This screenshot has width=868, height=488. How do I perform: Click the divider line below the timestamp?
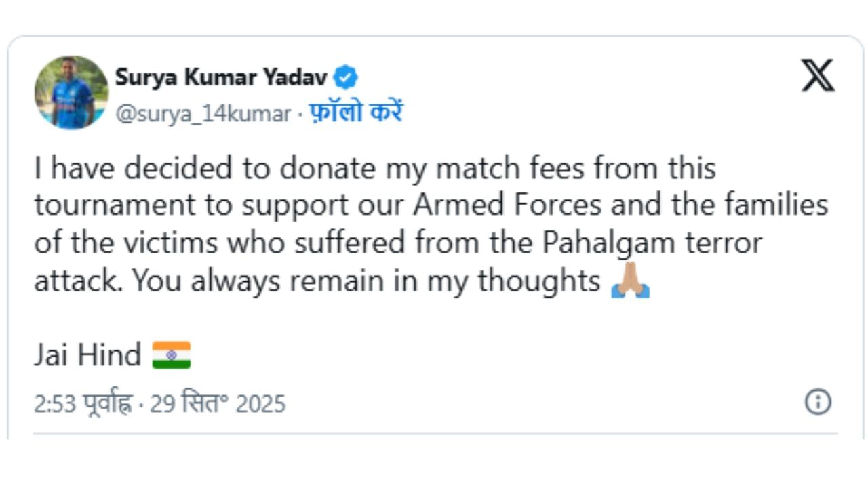tap(434, 434)
